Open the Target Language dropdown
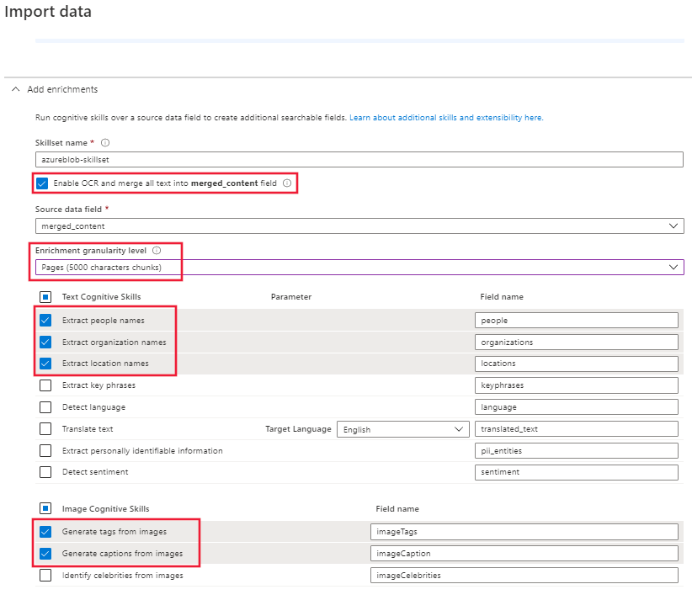 pyautogui.click(x=402, y=429)
